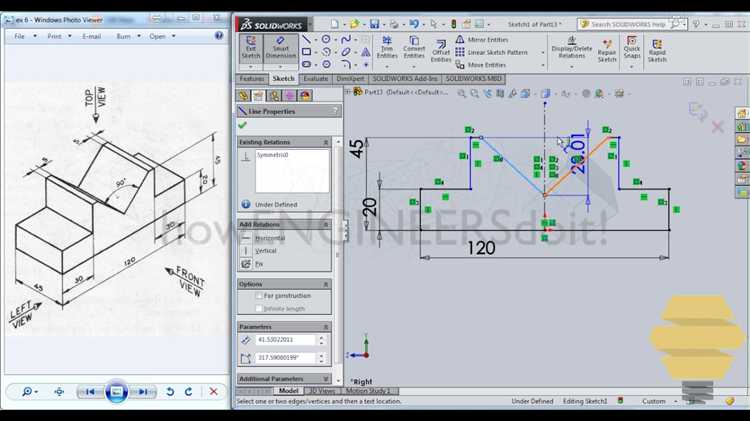Select the Spline sketch tool
Screen dimensions: 750x421
pyautogui.click(x=346, y=39)
